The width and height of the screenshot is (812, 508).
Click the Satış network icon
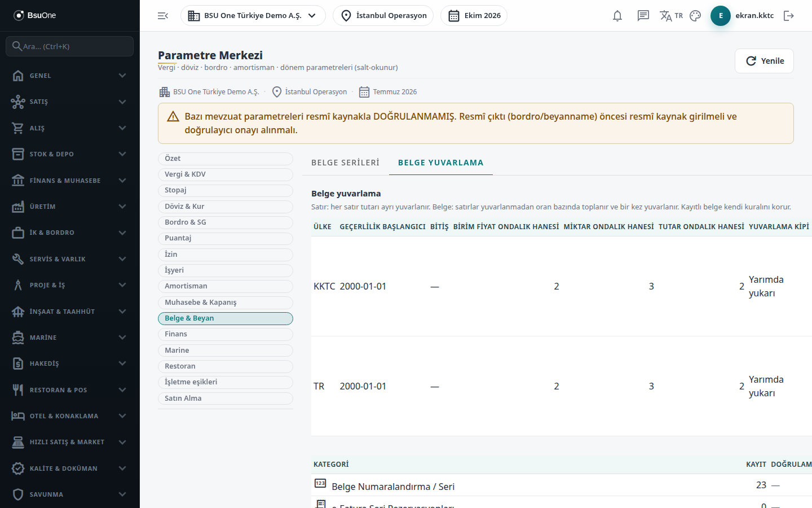(x=18, y=102)
